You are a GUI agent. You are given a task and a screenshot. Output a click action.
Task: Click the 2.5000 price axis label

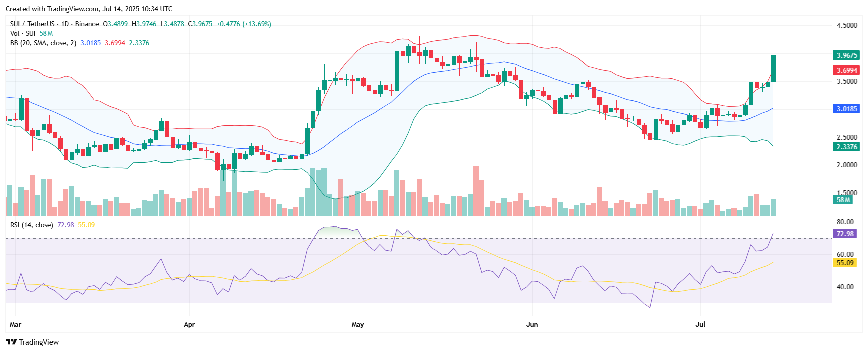[x=847, y=137]
